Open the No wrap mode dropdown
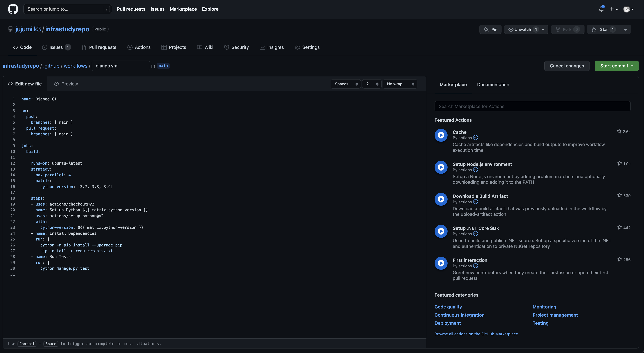Screen dimensions: 644x353 point(400,84)
